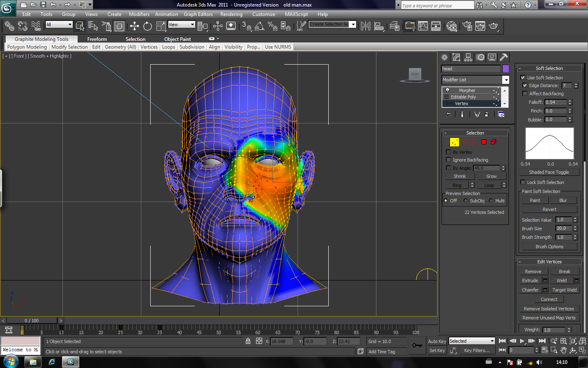Switch to Polygon sub-object selection mode
Viewport: 588px width, 368px height.
[484, 142]
